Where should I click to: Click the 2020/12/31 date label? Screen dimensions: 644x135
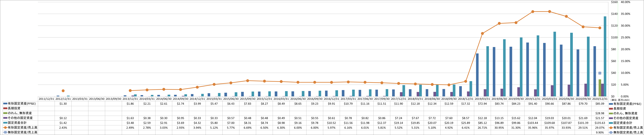point(600,99)
